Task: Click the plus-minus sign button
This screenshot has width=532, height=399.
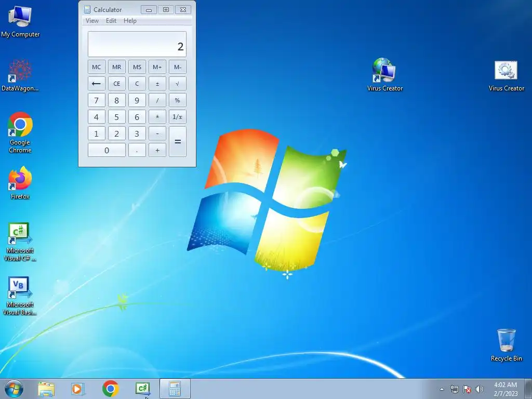Action: pos(157,84)
